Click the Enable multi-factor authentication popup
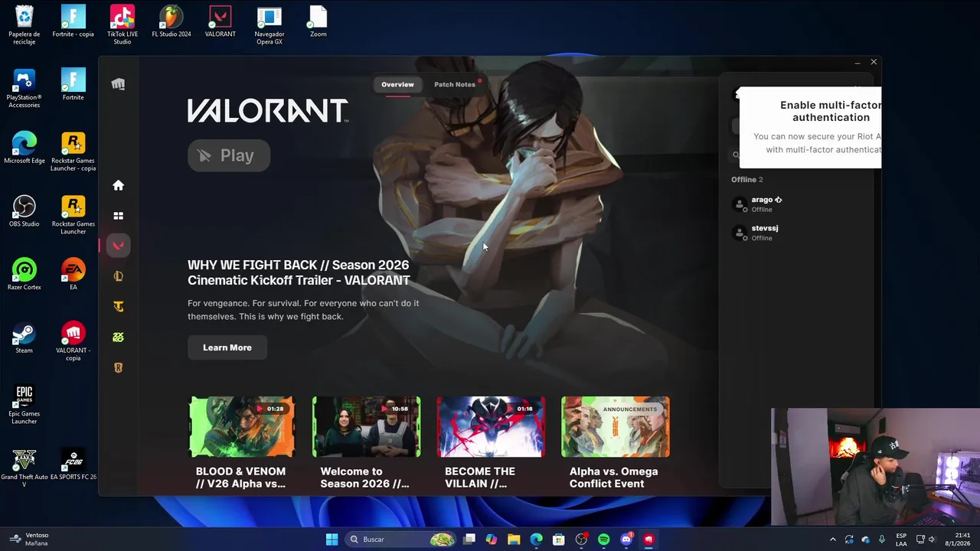Viewport: 980px width, 551px height. pos(810,127)
